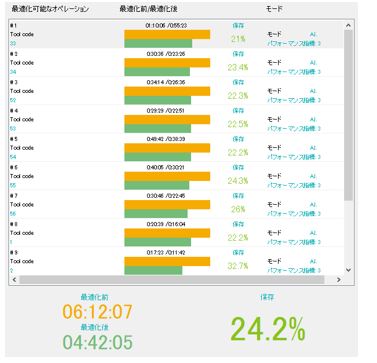
Task: Click the 06:12:07 before-optimization time
Action: 97,312
